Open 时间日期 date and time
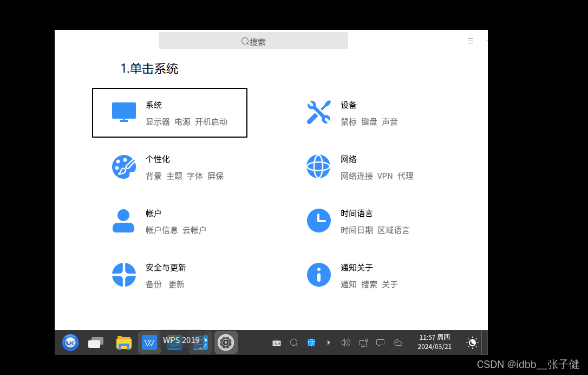Image resolution: width=588 pixels, height=375 pixels. point(357,230)
